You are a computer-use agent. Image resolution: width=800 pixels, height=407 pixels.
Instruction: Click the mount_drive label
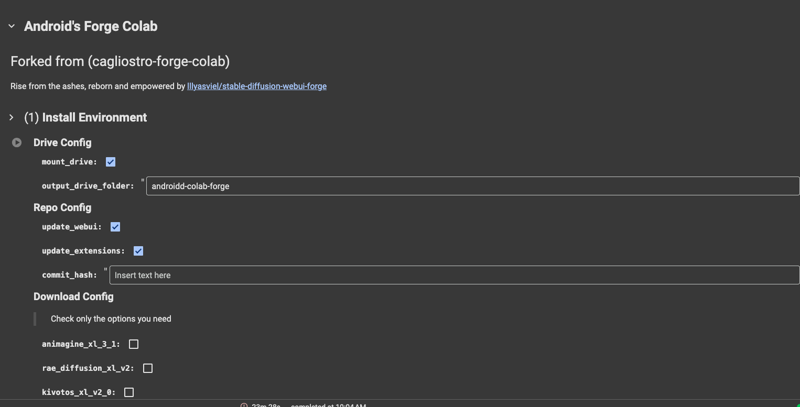pyautogui.click(x=69, y=162)
